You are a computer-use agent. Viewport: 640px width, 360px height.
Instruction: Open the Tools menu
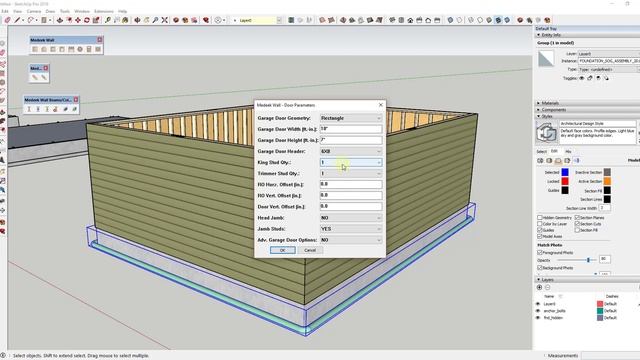[x=65, y=11]
